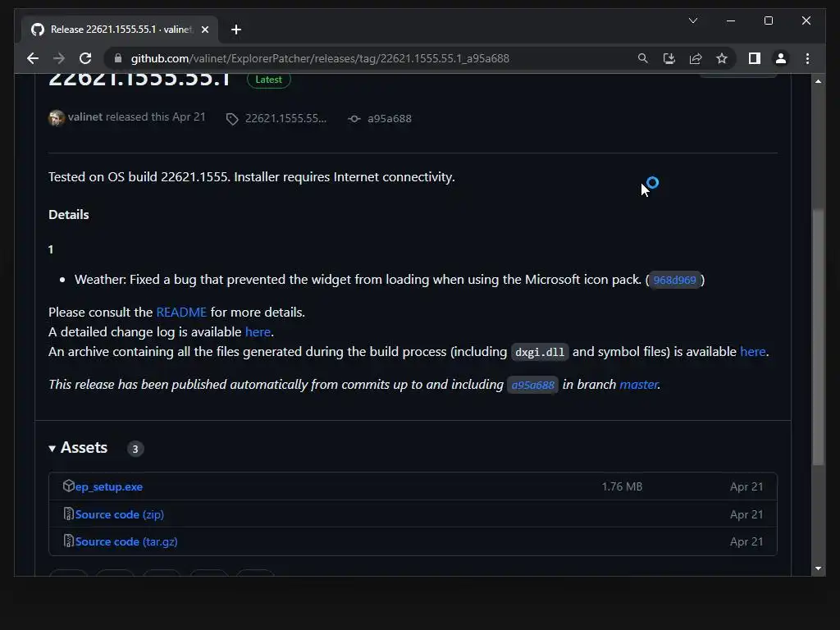Open the valinet author link
This screenshot has width=840, height=630.
84,116
